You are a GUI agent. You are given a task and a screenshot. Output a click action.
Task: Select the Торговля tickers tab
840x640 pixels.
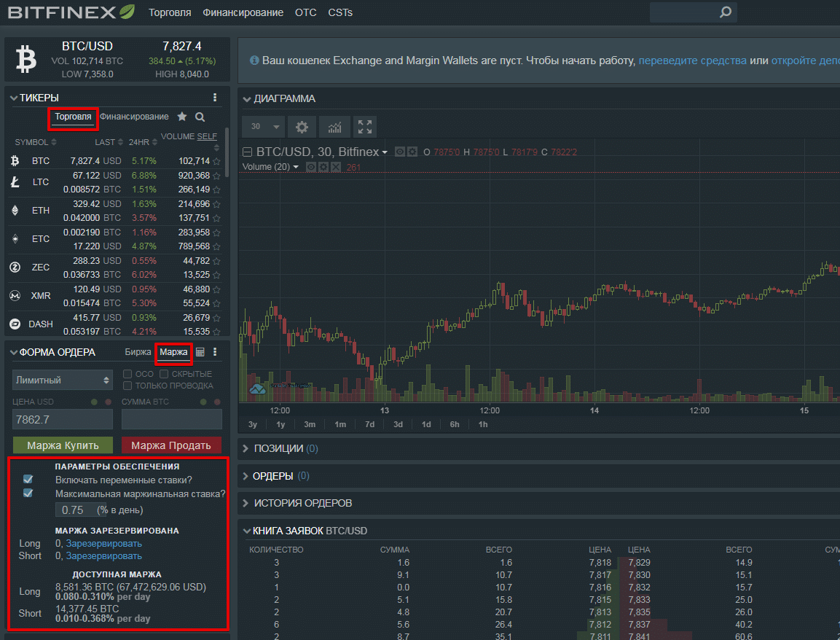coord(73,117)
